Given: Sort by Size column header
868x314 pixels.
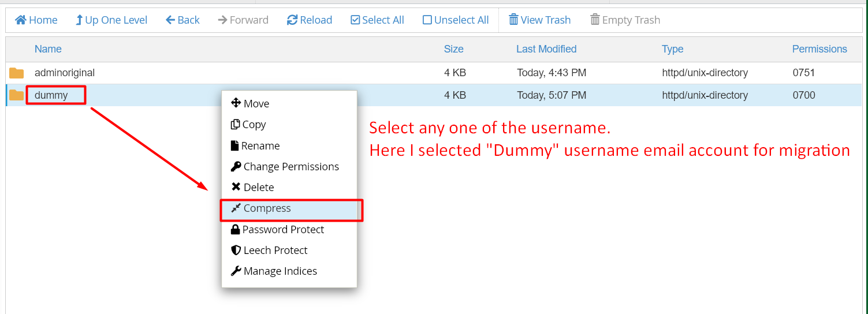Looking at the screenshot, I should pyautogui.click(x=454, y=49).
